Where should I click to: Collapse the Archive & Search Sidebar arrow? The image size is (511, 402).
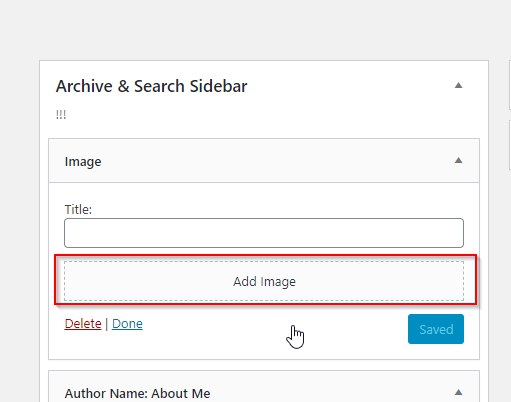click(458, 85)
